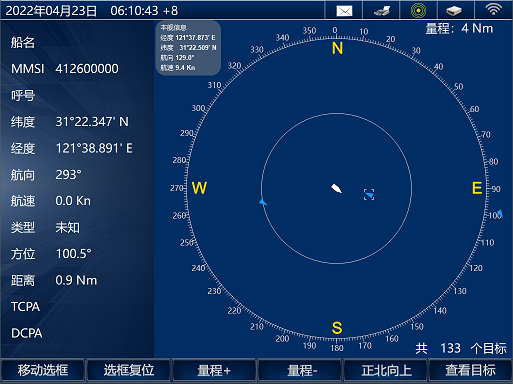Click the type value 未知
Viewport: 513px width, 384px height.
pos(68,228)
